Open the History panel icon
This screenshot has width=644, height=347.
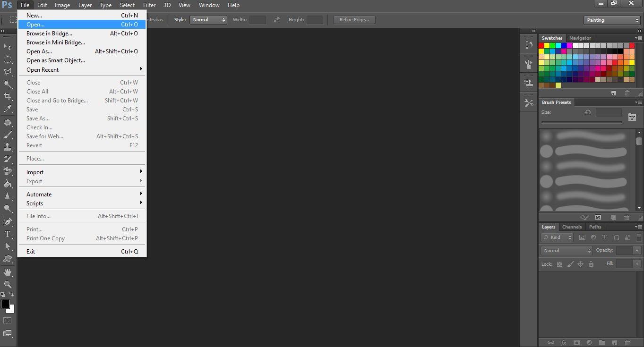point(529,45)
